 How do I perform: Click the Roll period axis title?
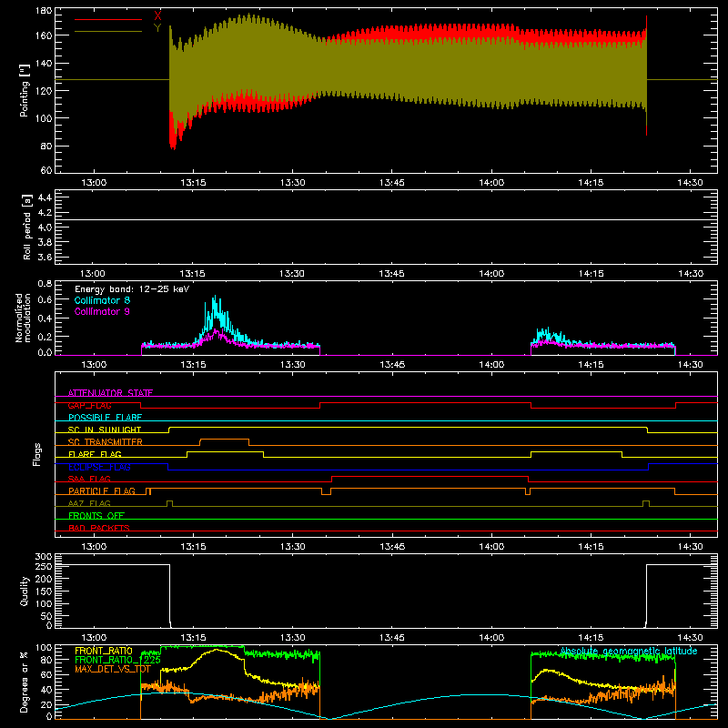[x=27, y=227]
